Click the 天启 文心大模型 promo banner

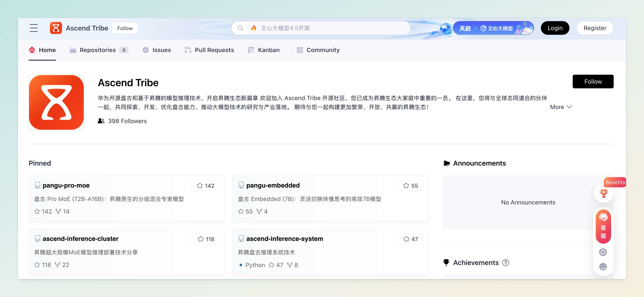click(493, 28)
